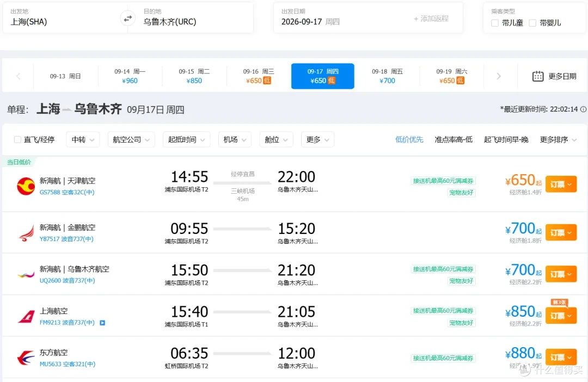The image size is (588, 382).
Task: Click departure time 06:35
Action: pyautogui.click(x=189, y=353)
